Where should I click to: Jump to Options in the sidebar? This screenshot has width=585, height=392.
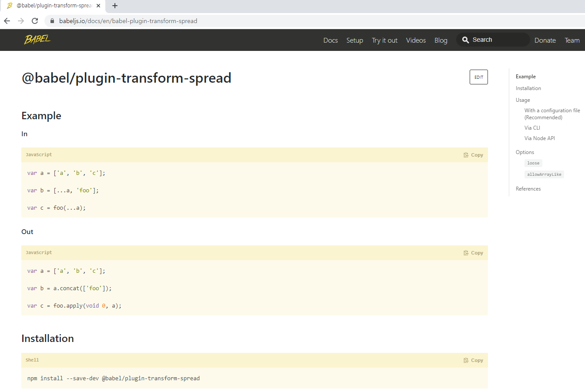click(525, 152)
